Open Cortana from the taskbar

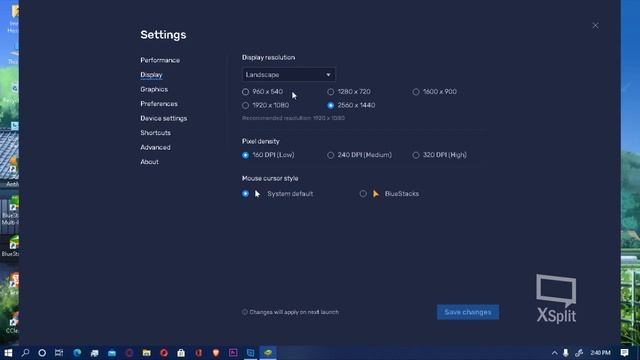42,353
